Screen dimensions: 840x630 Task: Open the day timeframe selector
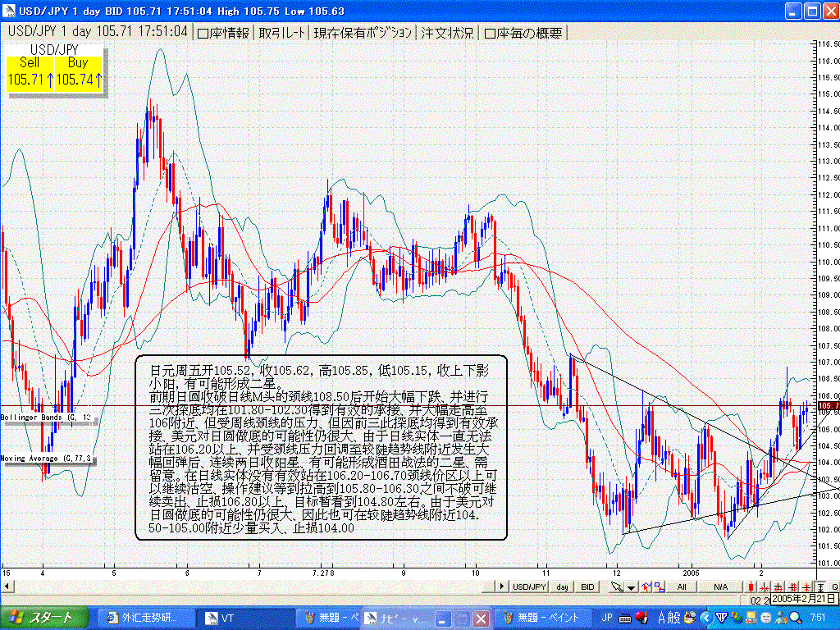click(x=562, y=587)
